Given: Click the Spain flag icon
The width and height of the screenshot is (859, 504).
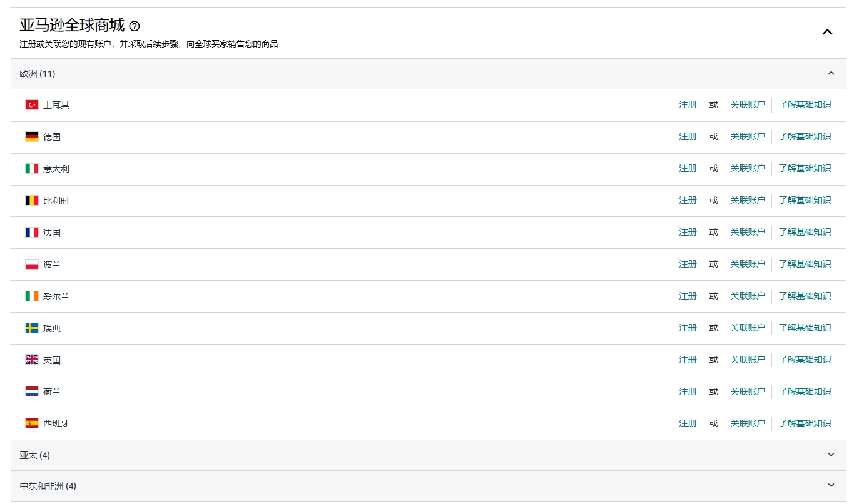Looking at the screenshot, I should (32, 423).
